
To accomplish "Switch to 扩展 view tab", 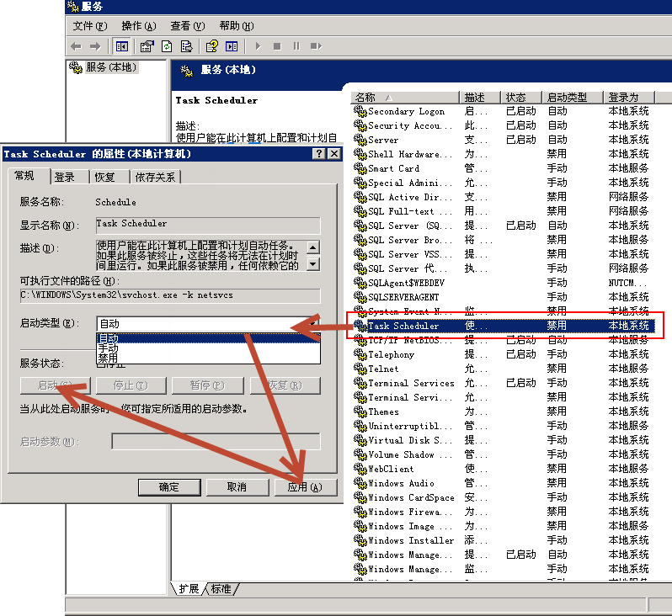I will [189, 589].
